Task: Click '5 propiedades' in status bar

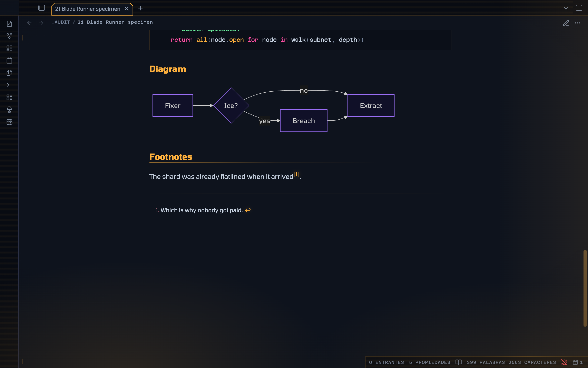Action: click(430, 362)
